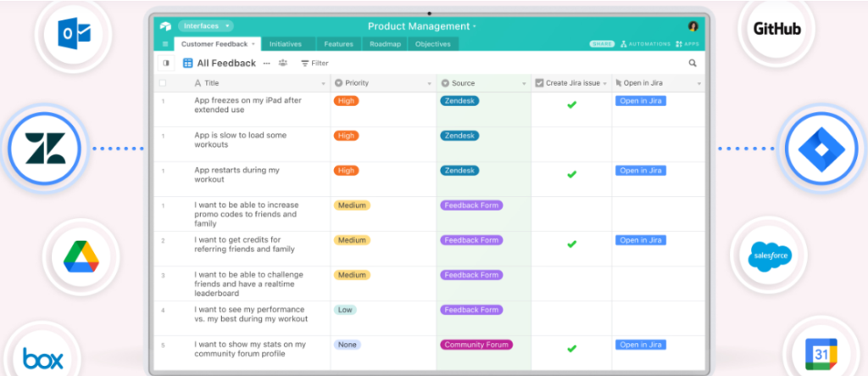Click the Google Drive integration icon
This screenshot has height=376, width=868.
pos(81,257)
